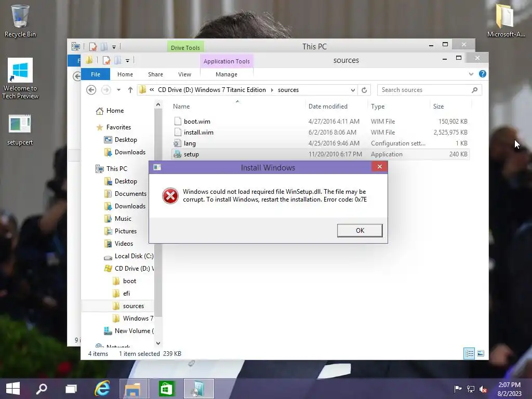Screen dimensions: 532x399
Task: Open Task View on the taskbar
Action: coord(71,389)
